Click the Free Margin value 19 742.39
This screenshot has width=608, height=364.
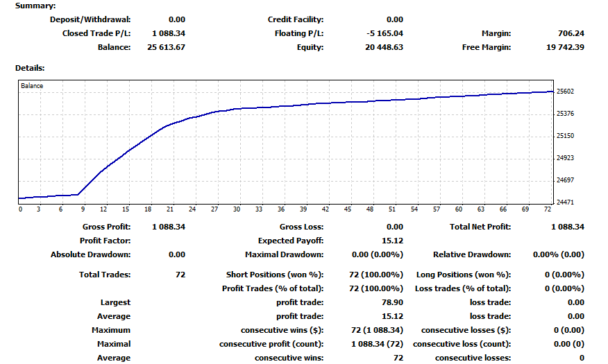(x=566, y=47)
